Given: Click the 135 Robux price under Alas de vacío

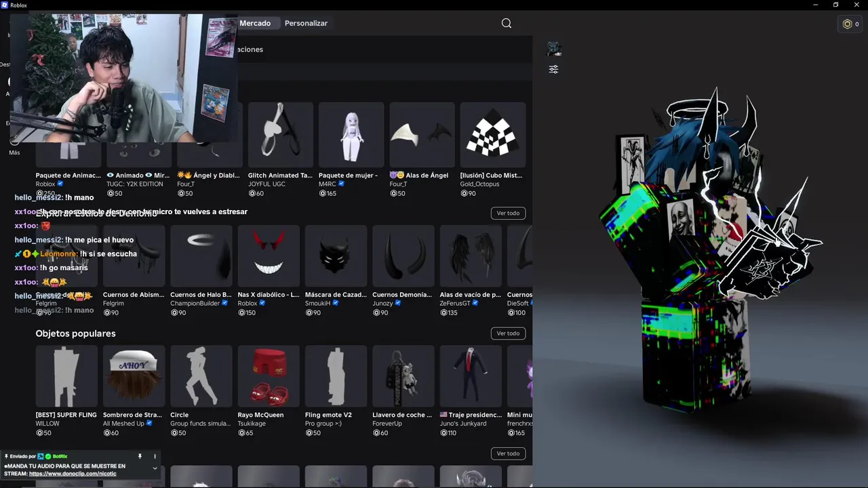Looking at the screenshot, I should 449,312.
